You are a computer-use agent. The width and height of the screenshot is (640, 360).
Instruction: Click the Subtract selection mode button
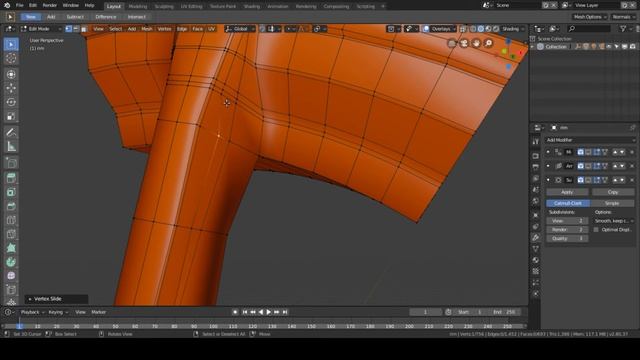(x=75, y=17)
